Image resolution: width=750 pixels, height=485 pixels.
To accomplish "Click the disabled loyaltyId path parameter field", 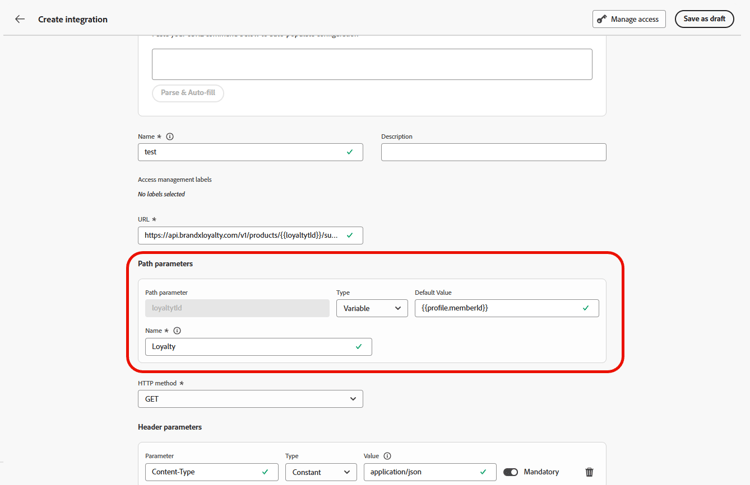I will tap(237, 308).
